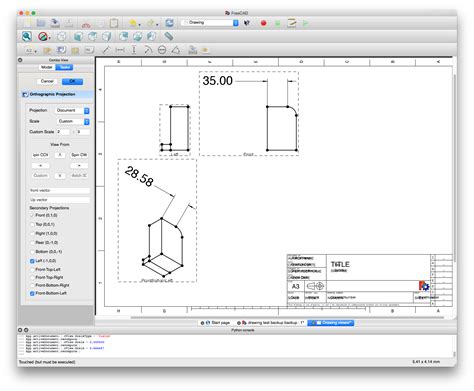Click the red macro record button

pos(263,23)
